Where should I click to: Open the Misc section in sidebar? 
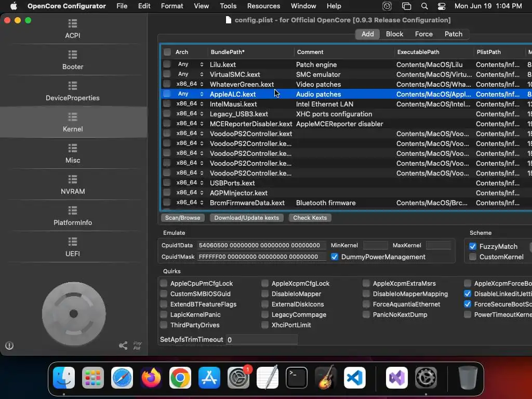tap(73, 154)
